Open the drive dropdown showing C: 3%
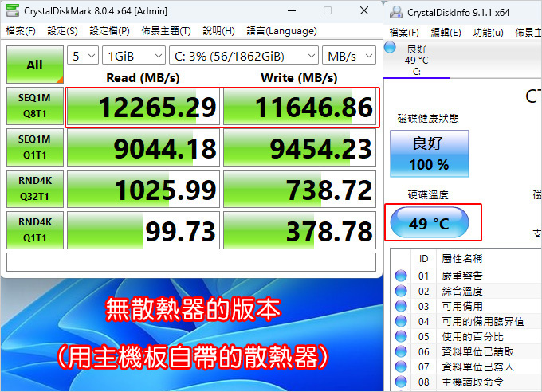542x392 pixels. point(244,55)
